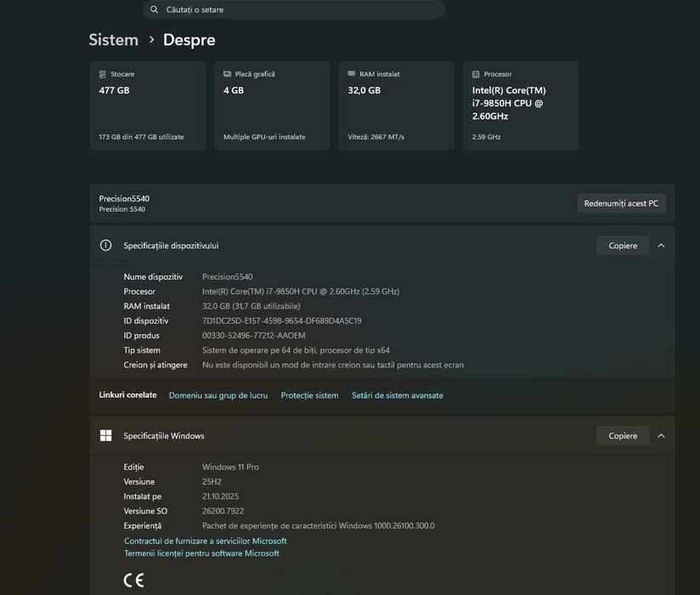Viewport: 700px width, 595px height.
Task: Select the Creion și atingere value
Action: coord(333,365)
